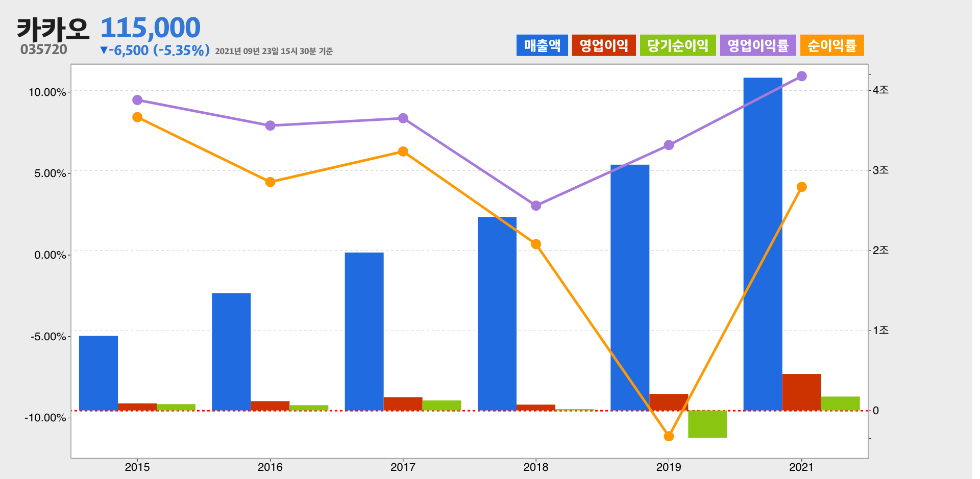
Task: Select the 2015 purple operating margin point
Action: (x=137, y=100)
